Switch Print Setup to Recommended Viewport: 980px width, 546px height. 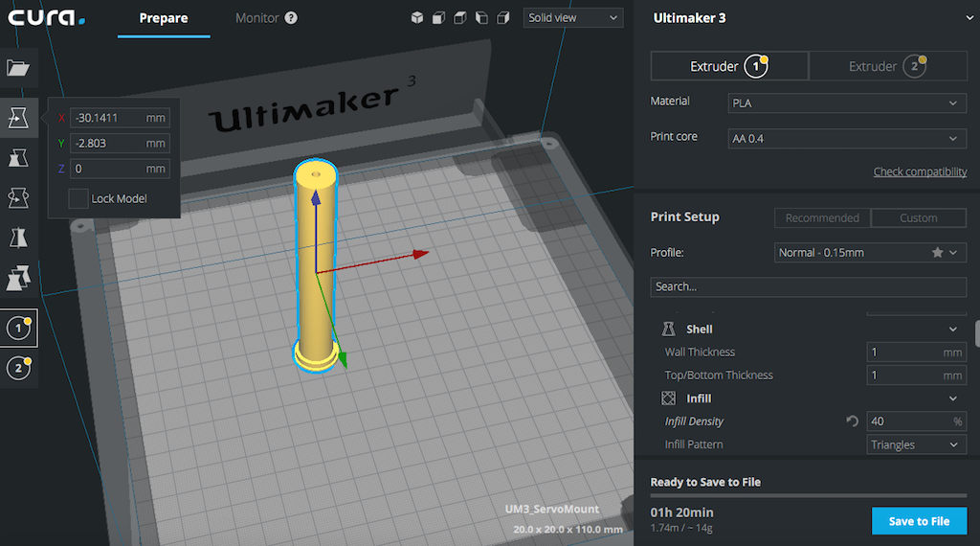(822, 217)
